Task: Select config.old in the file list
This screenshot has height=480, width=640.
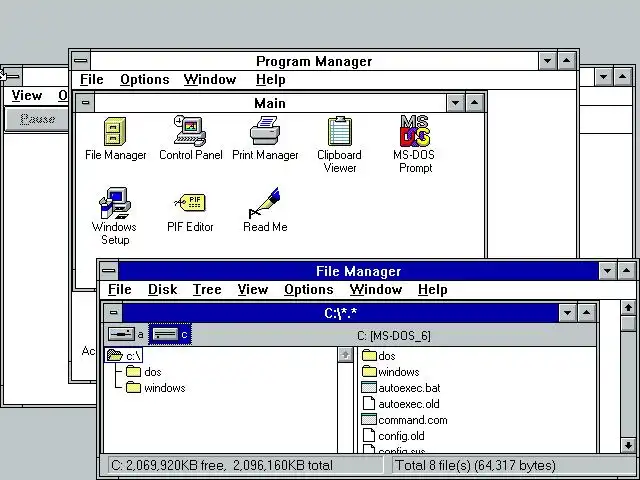Action: click(393, 436)
